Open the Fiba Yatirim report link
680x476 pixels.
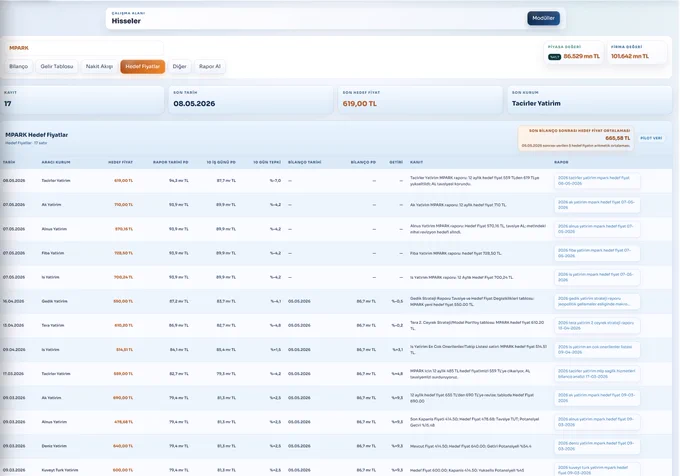click(x=597, y=253)
